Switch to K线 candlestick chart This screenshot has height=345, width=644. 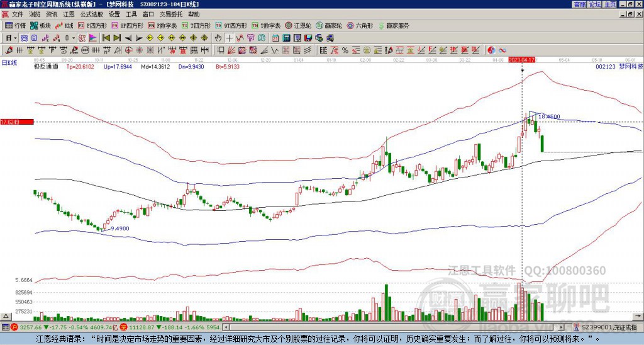pos(64,25)
